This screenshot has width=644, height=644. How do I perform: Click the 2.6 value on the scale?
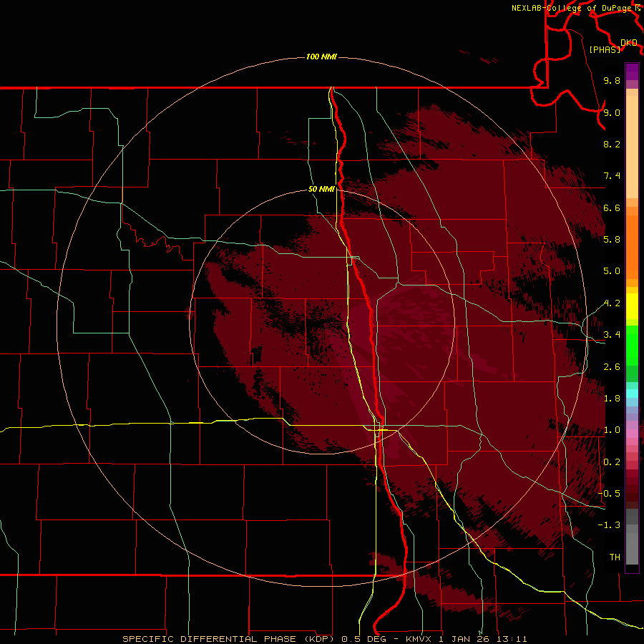tap(612, 367)
